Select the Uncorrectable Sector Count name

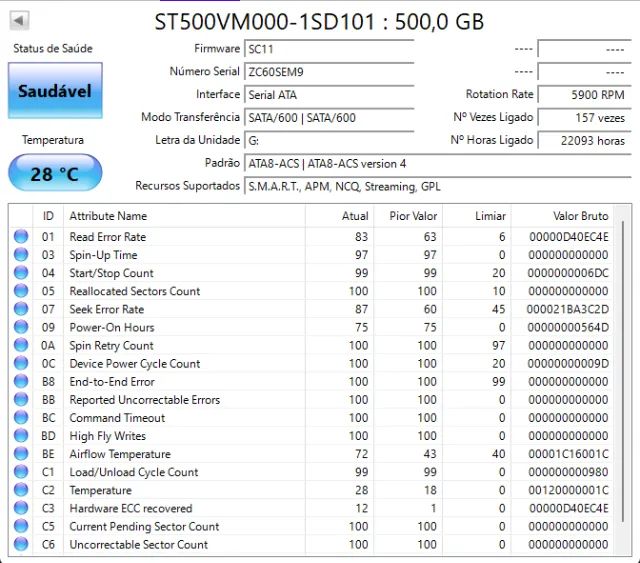pyautogui.click(x=138, y=544)
